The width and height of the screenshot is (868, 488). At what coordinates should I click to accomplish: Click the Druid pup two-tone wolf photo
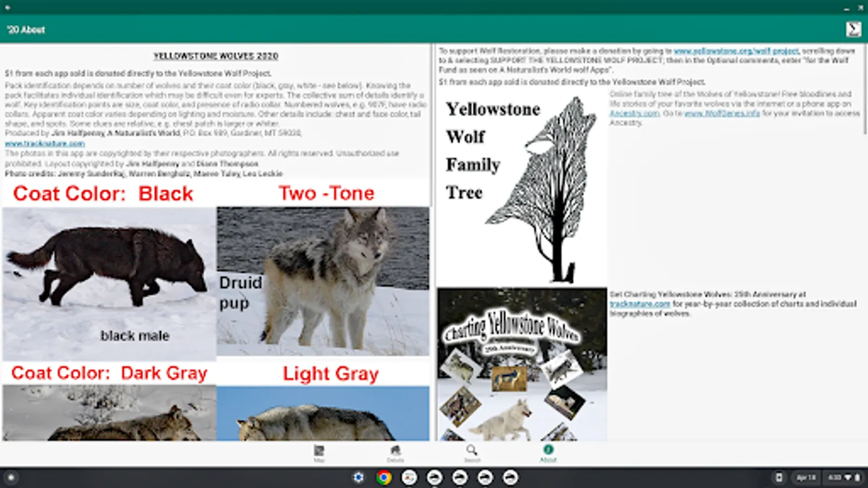pyautogui.click(x=323, y=281)
